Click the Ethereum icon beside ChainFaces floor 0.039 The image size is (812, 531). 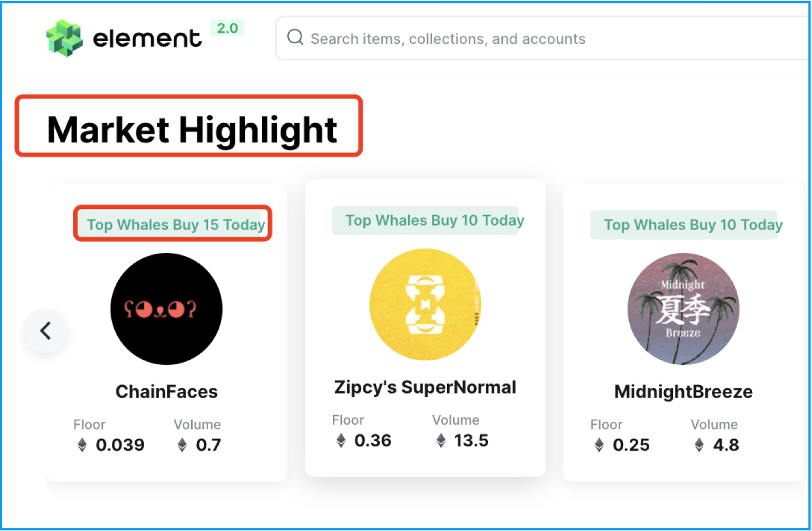pyautogui.click(x=82, y=445)
